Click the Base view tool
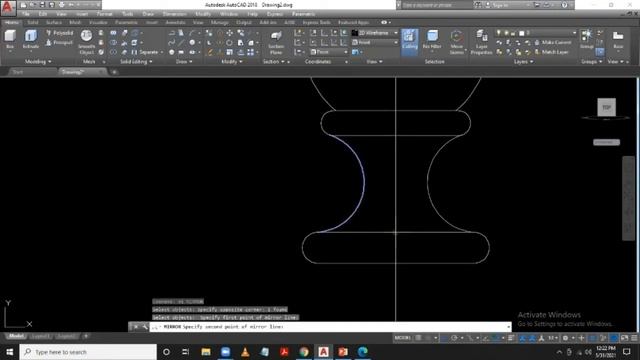Screen dimensions: 640x360 point(618,39)
